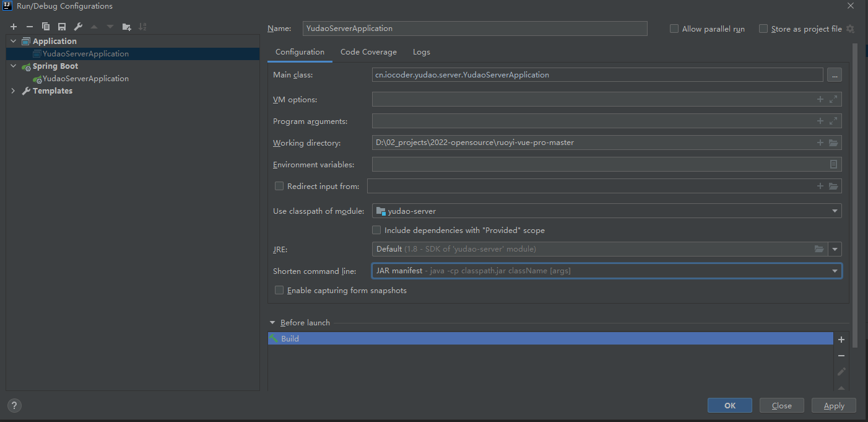
Task: Collapse the Before launch section
Action: [272, 323]
